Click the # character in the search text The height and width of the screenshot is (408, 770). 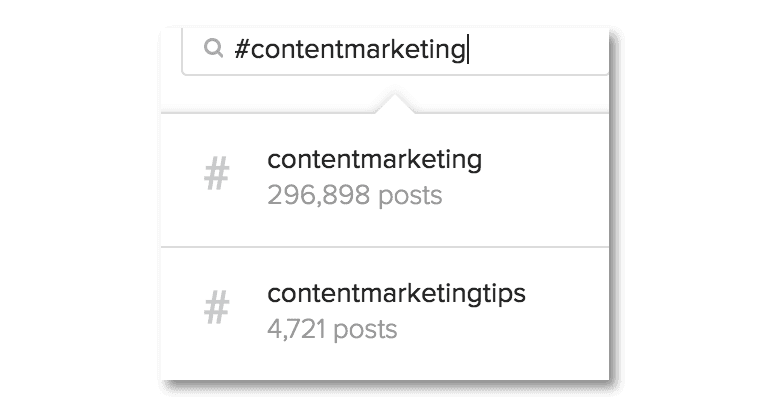(x=241, y=50)
